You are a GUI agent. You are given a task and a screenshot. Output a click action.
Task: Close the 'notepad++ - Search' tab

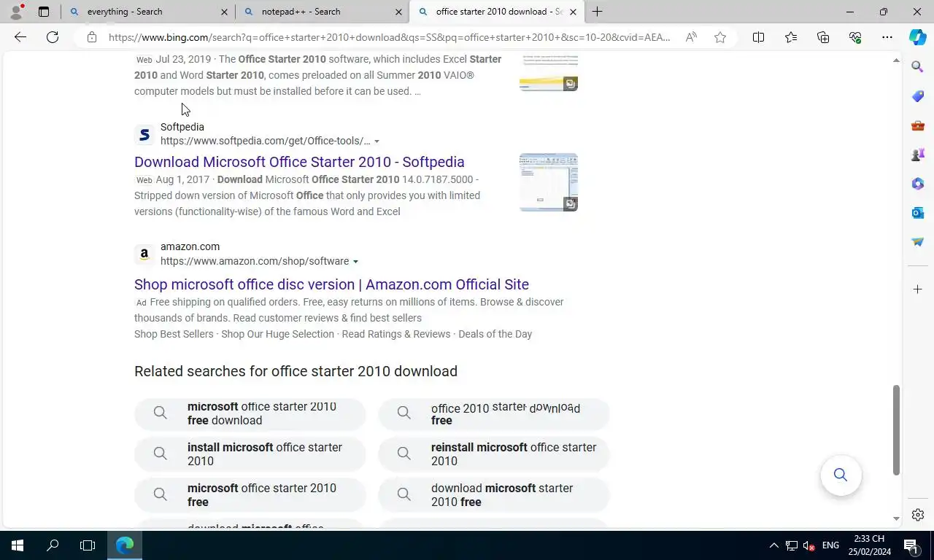coord(398,12)
